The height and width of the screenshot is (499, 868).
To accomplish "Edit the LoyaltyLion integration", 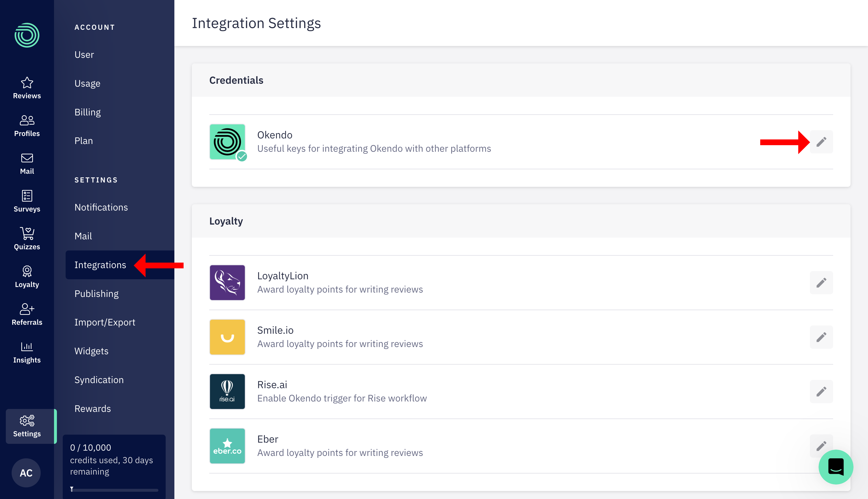I will [821, 282].
